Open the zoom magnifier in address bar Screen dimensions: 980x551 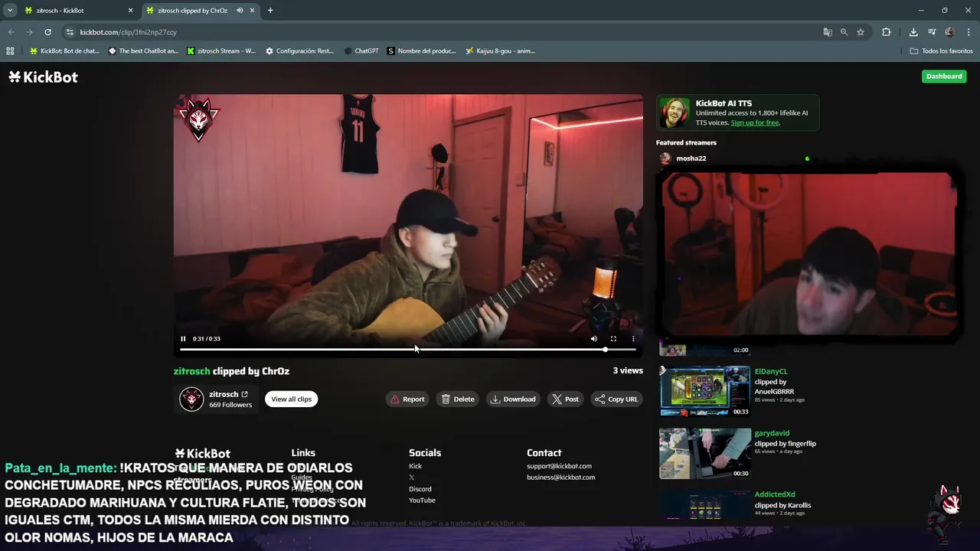pos(844,32)
